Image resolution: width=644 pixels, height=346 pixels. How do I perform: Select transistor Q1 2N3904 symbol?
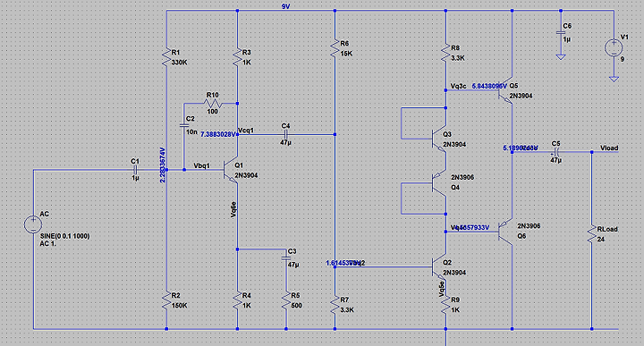point(231,170)
